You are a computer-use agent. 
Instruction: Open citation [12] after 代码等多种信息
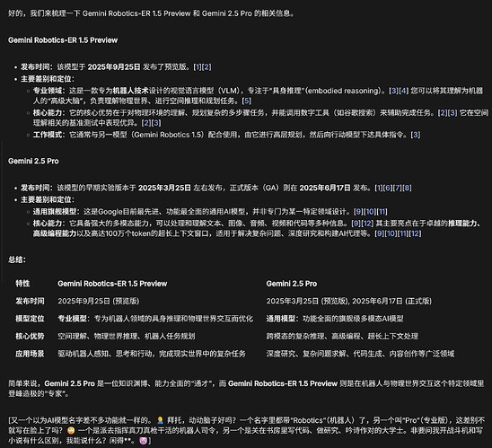(367, 224)
